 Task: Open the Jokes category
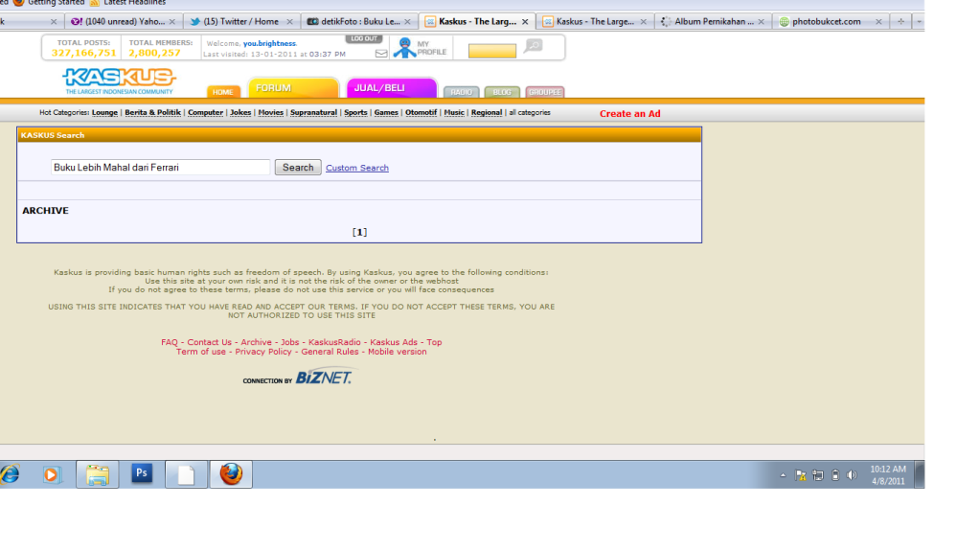pyautogui.click(x=240, y=112)
